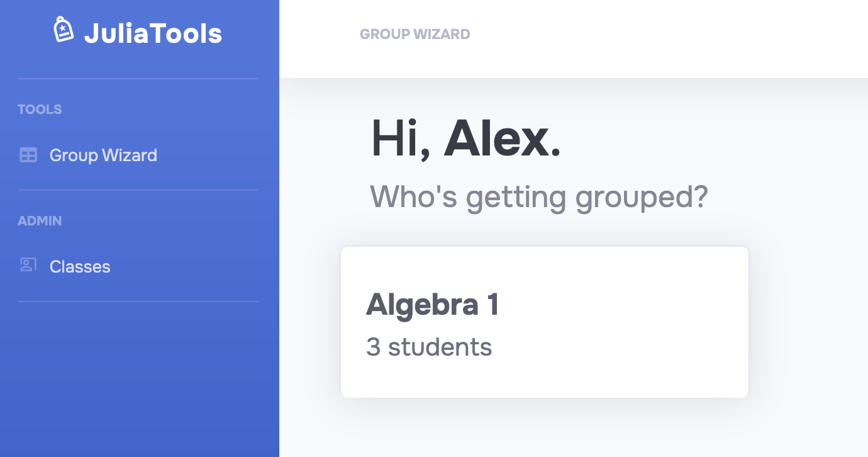Image resolution: width=868 pixels, height=457 pixels.
Task: Click the "Hi, Alex." greeting heading
Action: [465, 138]
